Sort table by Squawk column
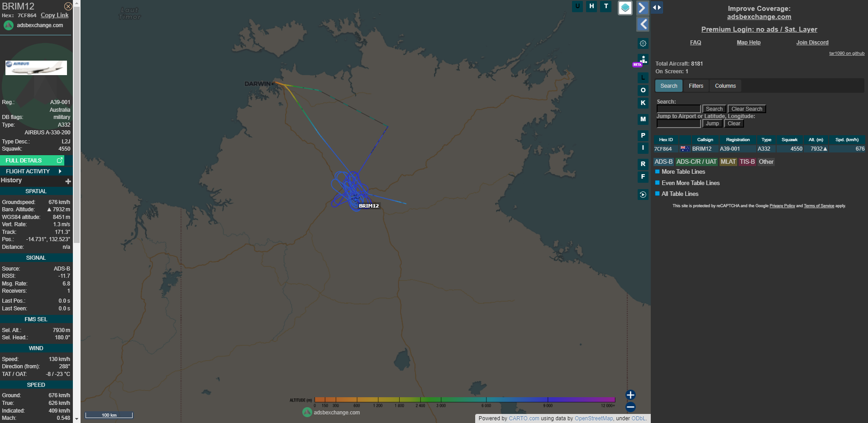 coord(789,140)
